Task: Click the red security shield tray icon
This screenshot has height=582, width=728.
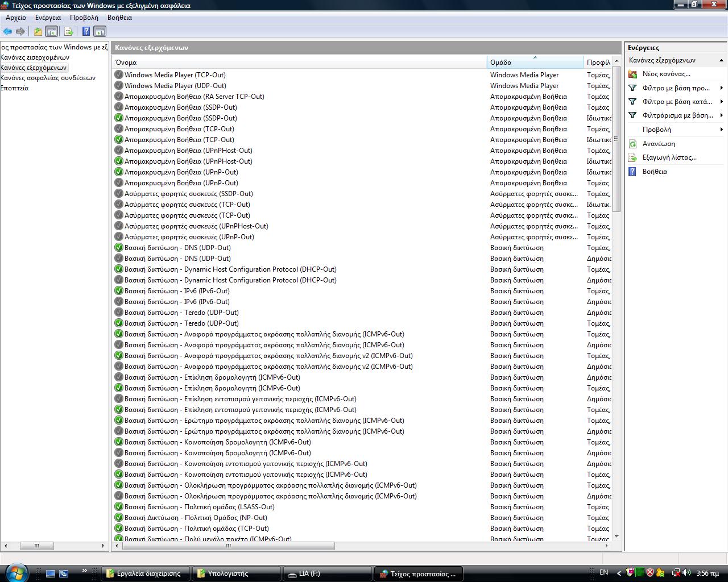Action: click(x=650, y=573)
